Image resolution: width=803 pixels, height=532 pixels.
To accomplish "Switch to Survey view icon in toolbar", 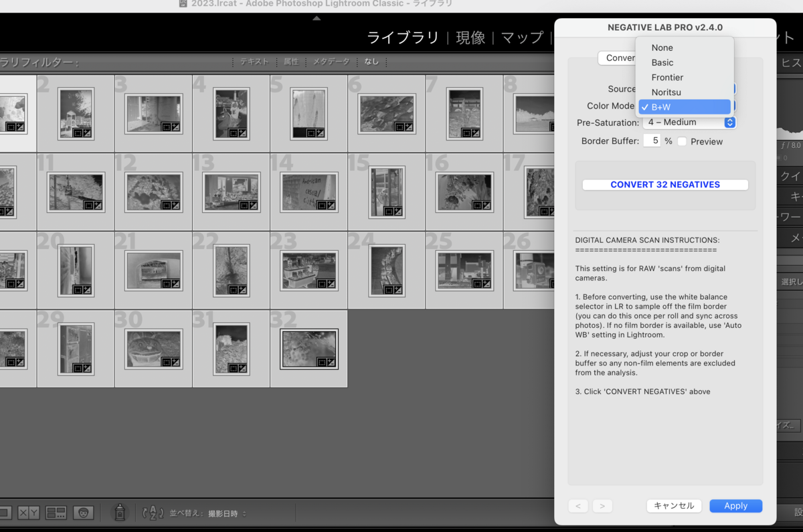I will pyautogui.click(x=56, y=513).
